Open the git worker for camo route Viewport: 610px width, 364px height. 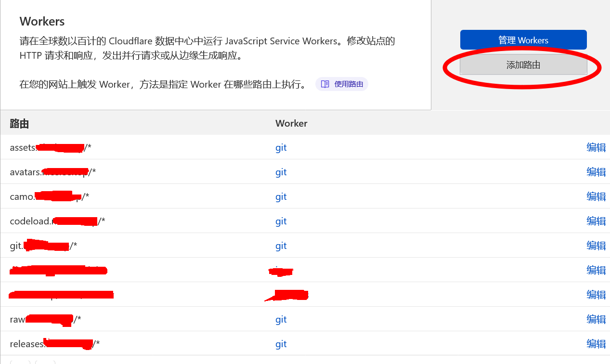point(281,197)
